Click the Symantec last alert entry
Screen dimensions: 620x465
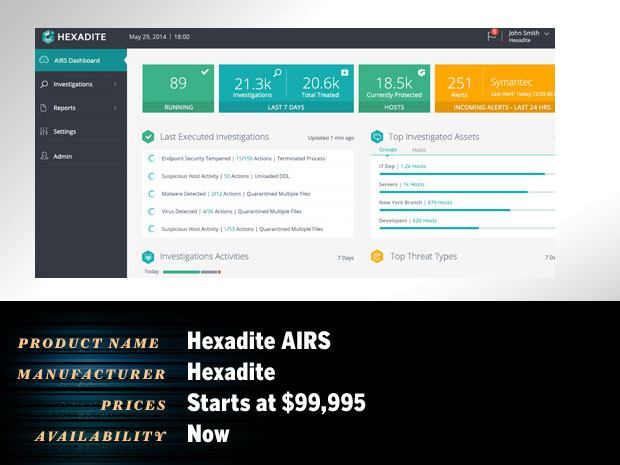click(x=522, y=87)
